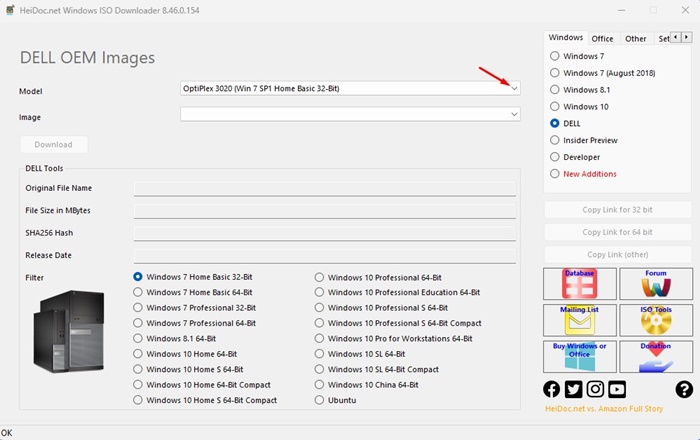This screenshot has height=440, width=700.
Task: Open the help question mark icon
Action: [684, 389]
